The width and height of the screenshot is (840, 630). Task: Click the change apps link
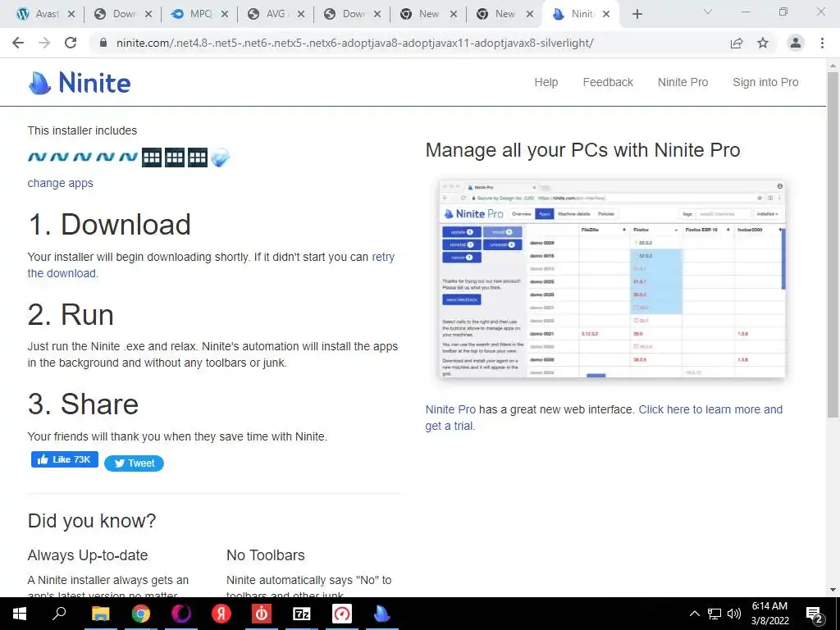tap(61, 183)
